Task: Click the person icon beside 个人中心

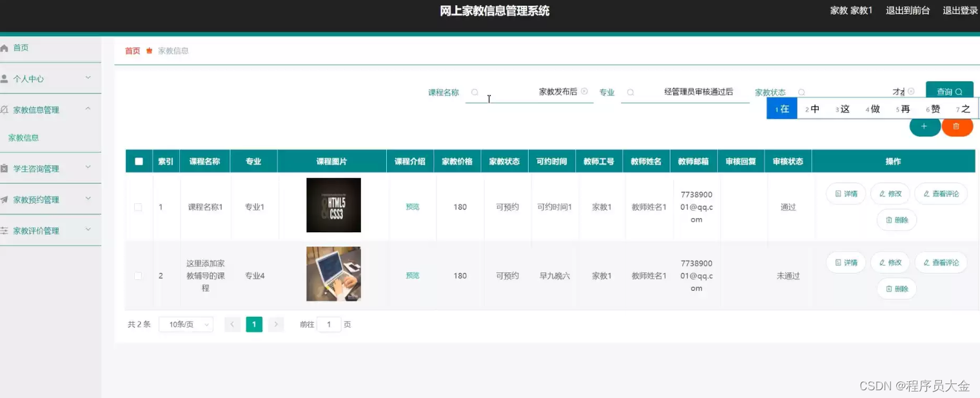Action: point(6,77)
